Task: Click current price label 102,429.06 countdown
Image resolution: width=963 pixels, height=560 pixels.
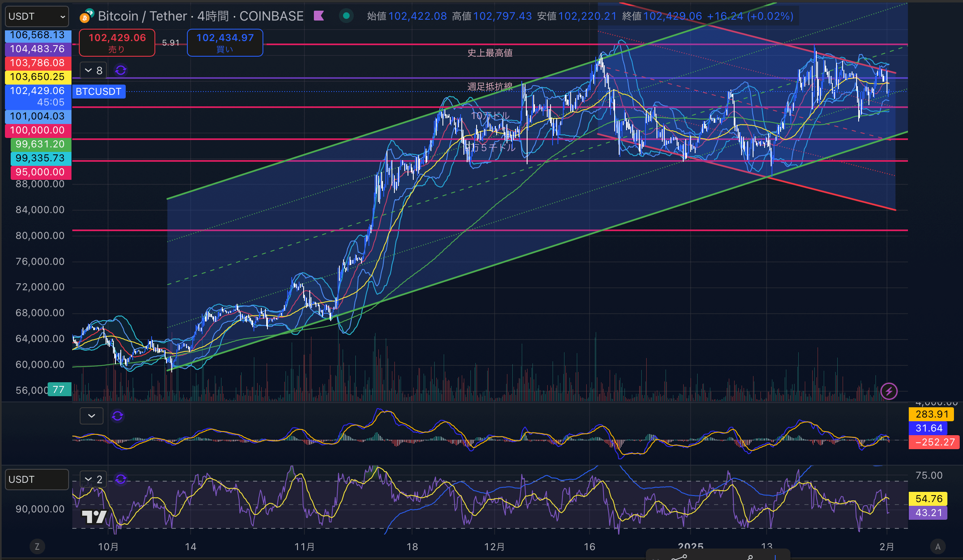Action: pos(37,96)
